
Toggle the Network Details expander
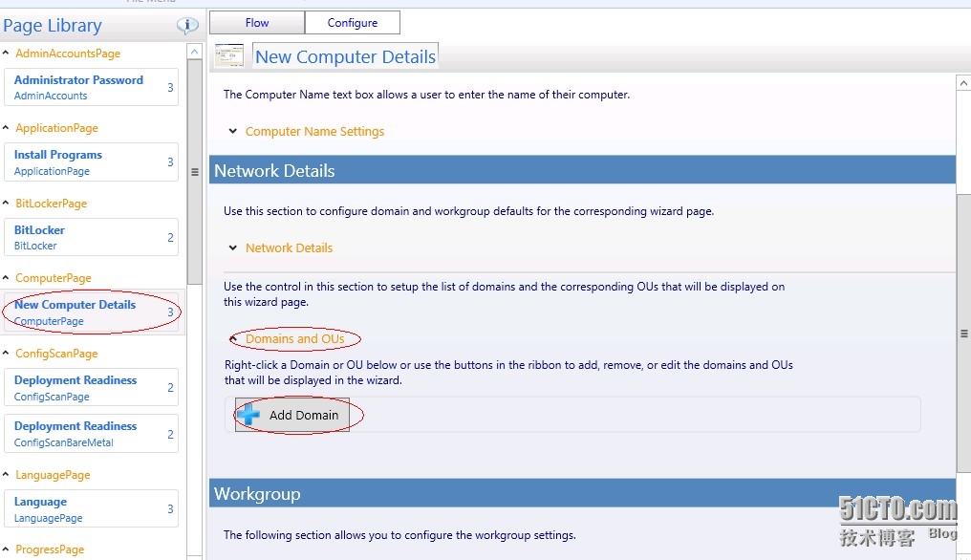pos(233,248)
